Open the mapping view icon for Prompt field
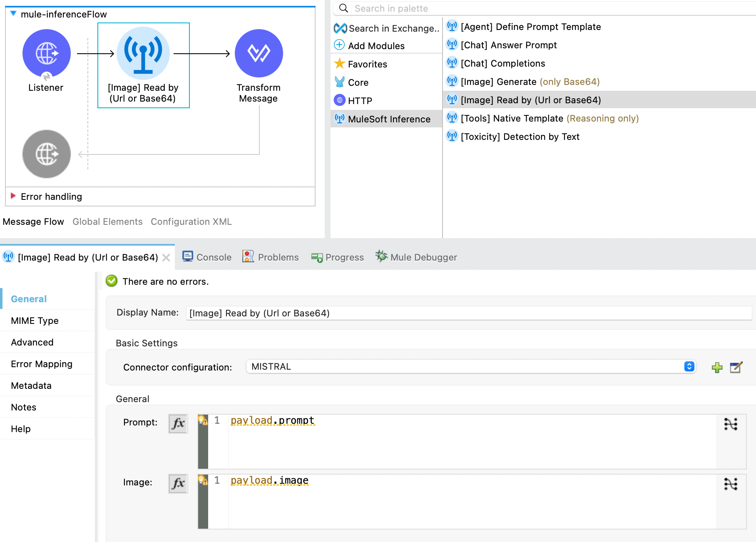The image size is (756, 542). point(731,424)
